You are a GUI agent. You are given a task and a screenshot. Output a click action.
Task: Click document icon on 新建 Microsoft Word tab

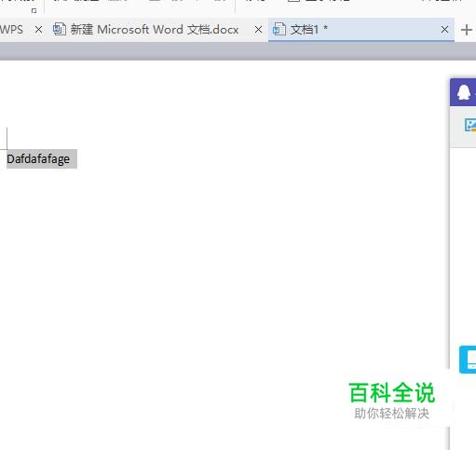tap(59, 29)
